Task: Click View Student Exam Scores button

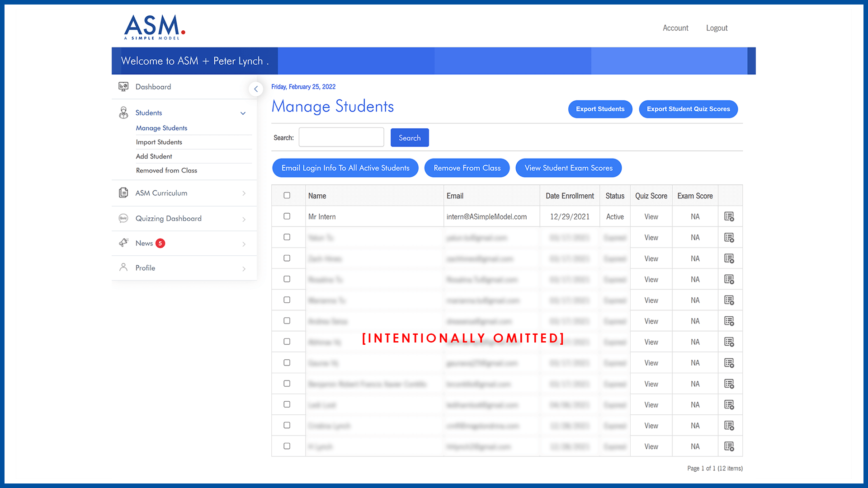Action: pos(569,168)
